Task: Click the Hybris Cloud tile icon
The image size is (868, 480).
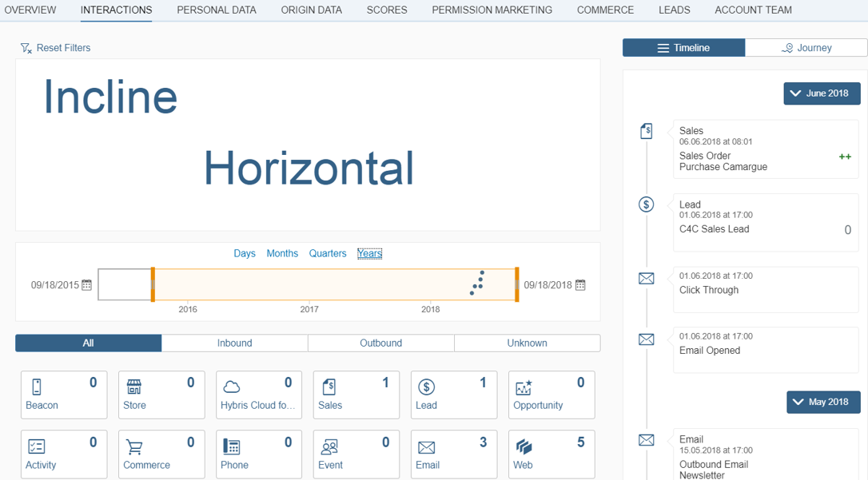Action: [232, 387]
